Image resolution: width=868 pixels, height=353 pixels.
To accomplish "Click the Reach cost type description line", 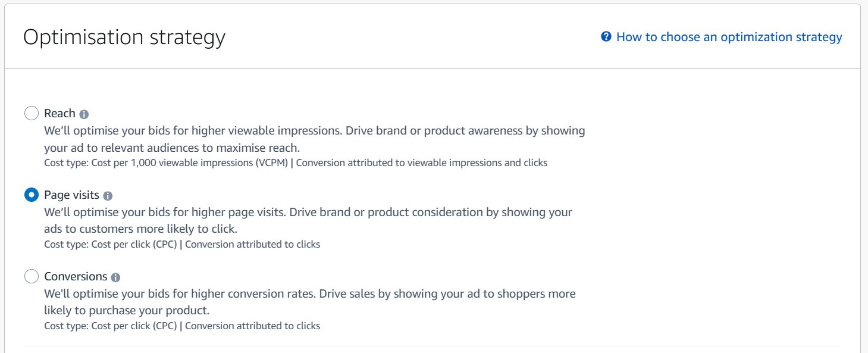I will (296, 162).
